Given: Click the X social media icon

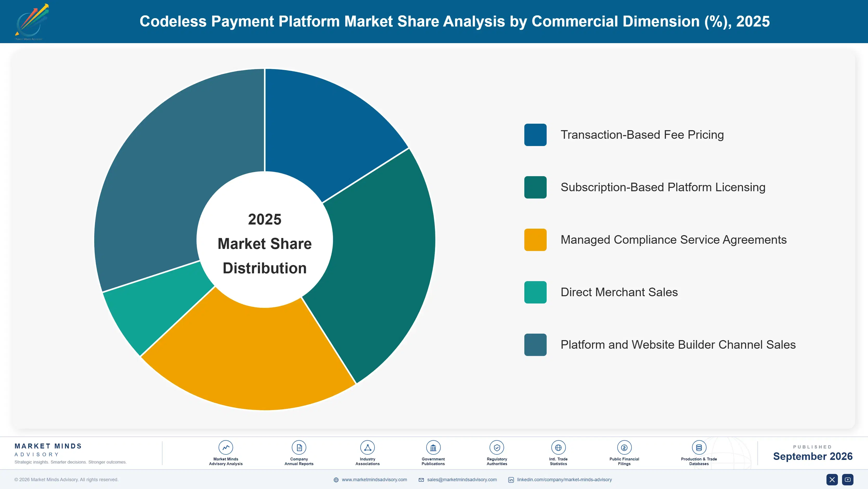Looking at the screenshot, I should (x=832, y=480).
